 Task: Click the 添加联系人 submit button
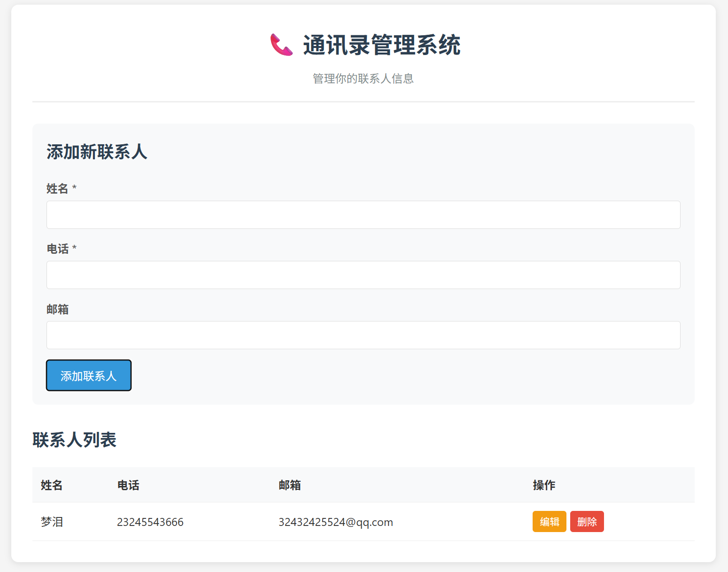pos(88,375)
